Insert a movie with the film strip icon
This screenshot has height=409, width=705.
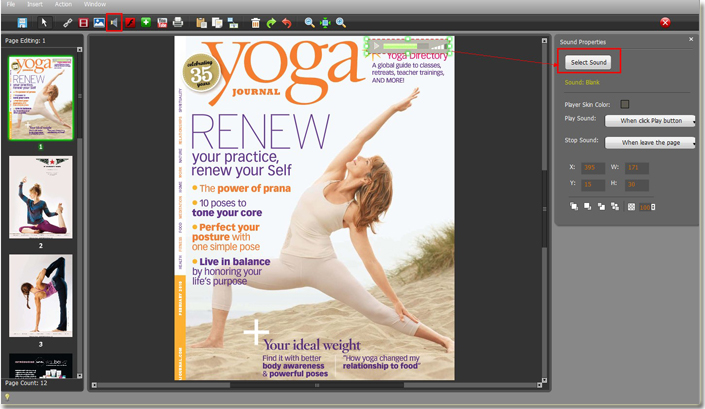[83, 22]
